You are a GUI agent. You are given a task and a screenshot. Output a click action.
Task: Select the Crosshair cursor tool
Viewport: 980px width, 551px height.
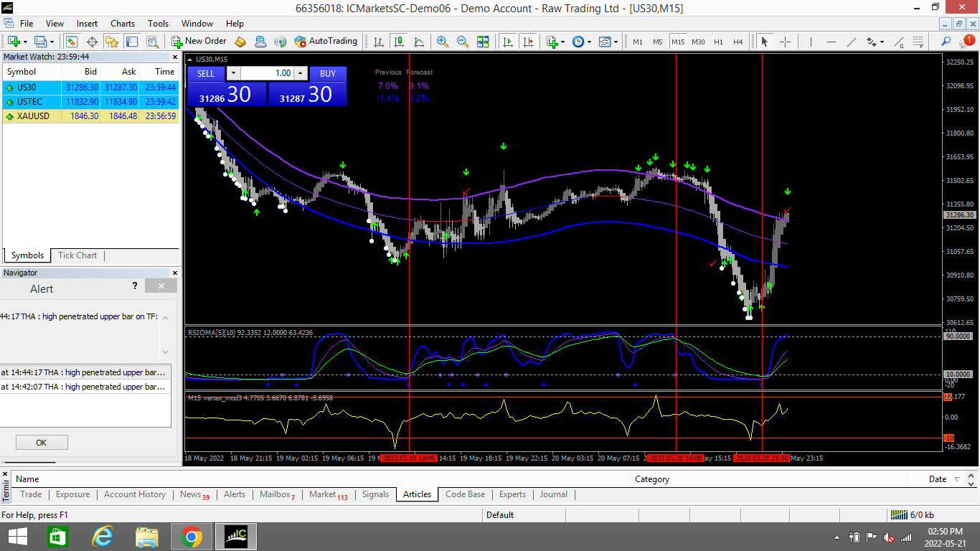785,42
